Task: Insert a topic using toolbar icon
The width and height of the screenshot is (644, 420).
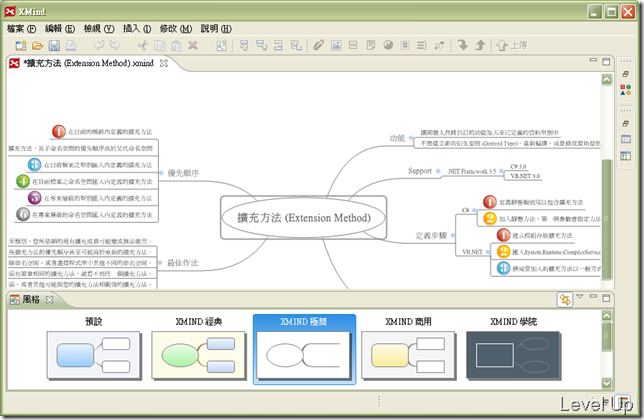Action: [244, 45]
